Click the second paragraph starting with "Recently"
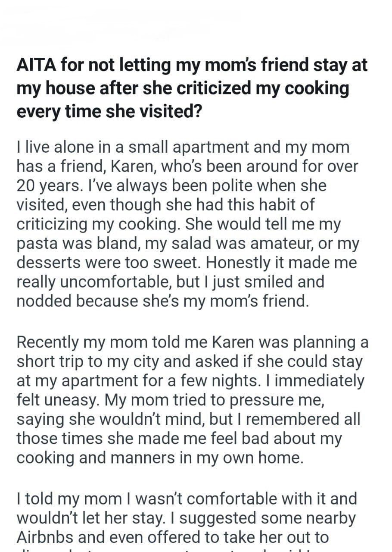This screenshot has height=552, width=392. point(192,399)
